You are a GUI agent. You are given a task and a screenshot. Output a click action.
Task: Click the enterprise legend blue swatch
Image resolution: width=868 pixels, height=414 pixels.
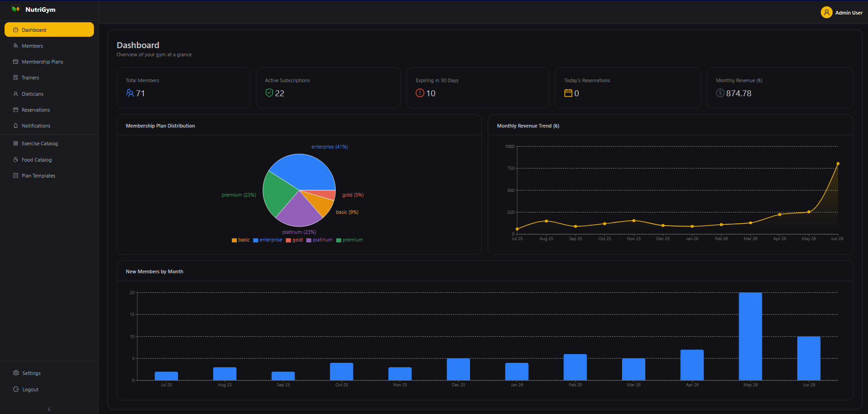(255, 240)
